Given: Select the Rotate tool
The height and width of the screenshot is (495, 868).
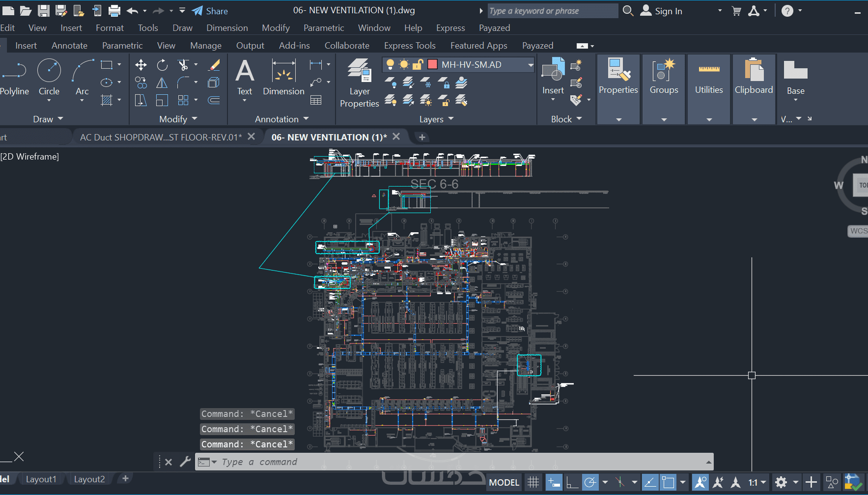Looking at the screenshot, I should (162, 65).
